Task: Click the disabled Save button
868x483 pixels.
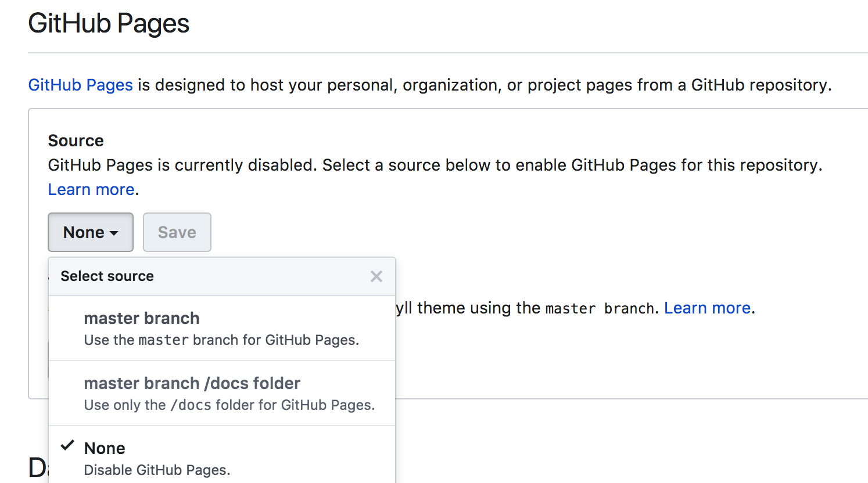Action: pos(177,232)
